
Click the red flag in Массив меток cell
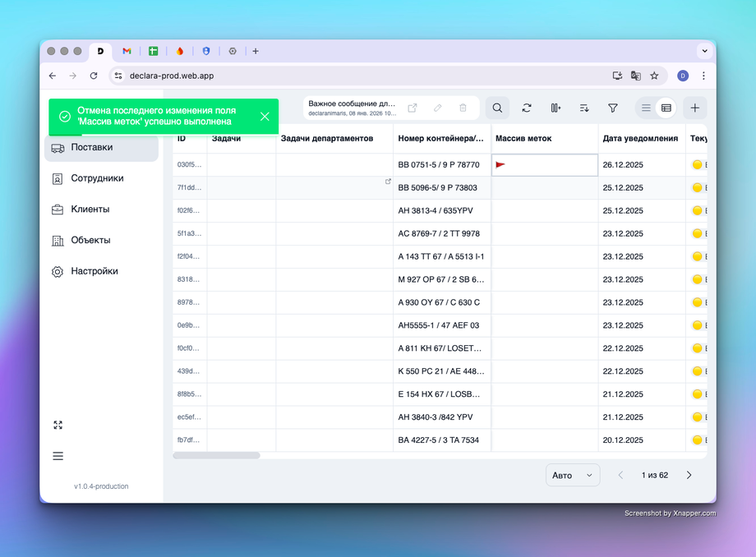tap(500, 165)
